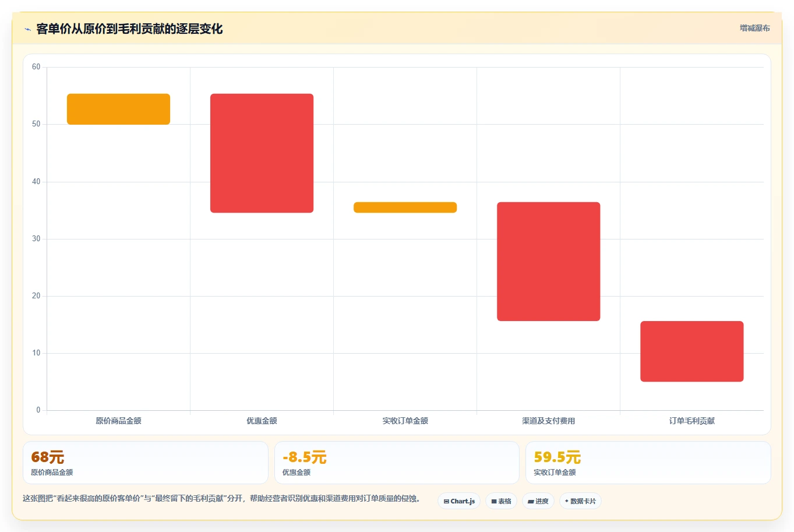Open the 59.5元 实收订单金额 stat card

tap(648, 463)
